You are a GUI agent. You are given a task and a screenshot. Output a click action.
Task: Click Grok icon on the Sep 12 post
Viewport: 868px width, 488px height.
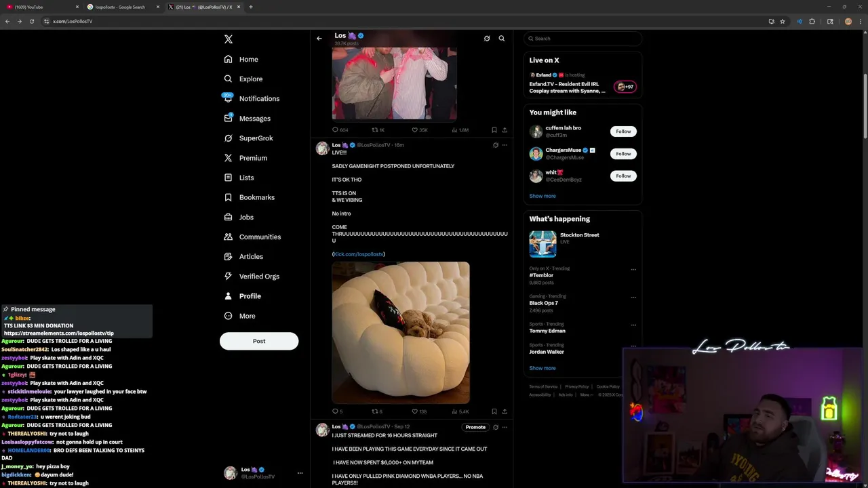(x=495, y=427)
